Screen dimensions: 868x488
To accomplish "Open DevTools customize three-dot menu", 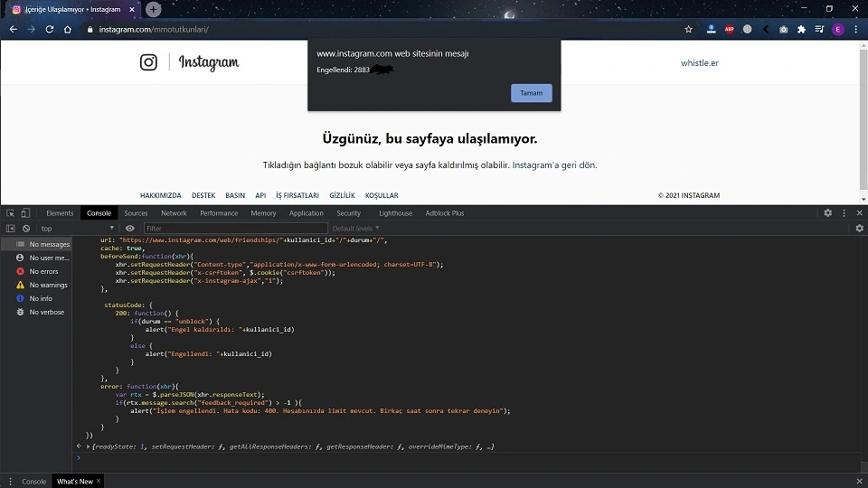I will coord(844,213).
